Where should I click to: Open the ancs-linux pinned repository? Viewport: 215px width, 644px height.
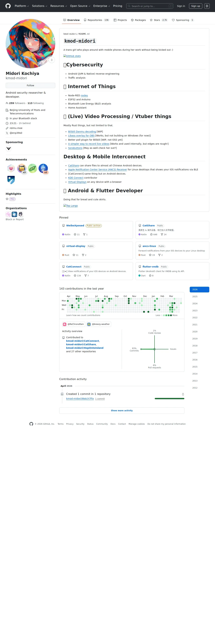pyautogui.click(x=149, y=246)
